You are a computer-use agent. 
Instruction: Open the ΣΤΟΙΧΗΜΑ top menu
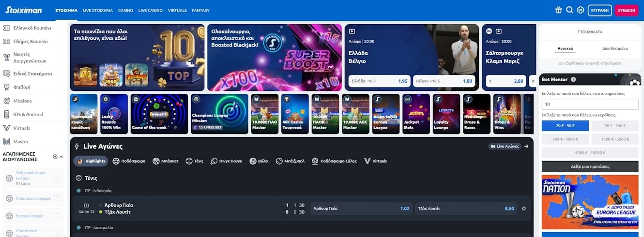(x=66, y=10)
